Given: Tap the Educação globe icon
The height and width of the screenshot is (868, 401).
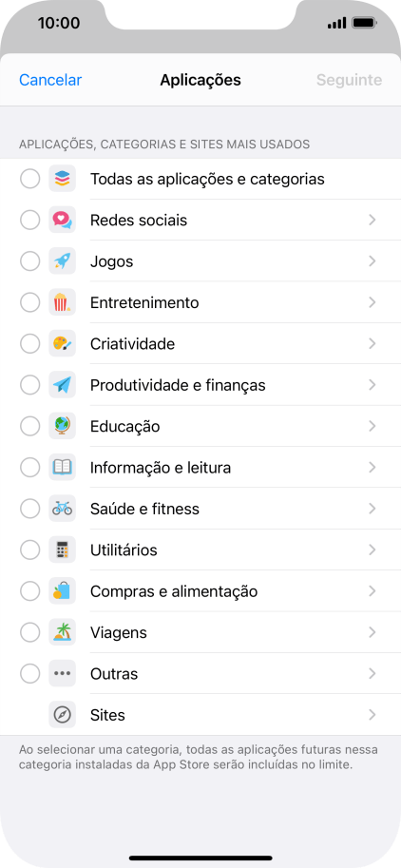Looking at the screenshot, I should [x=62, y=426].
